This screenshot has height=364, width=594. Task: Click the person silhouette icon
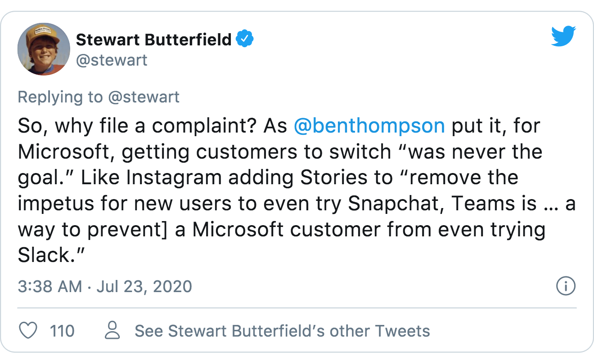[x=112, y=331]
